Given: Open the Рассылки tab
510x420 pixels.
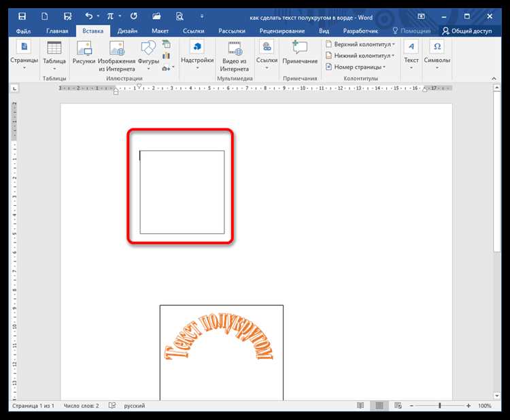Looking at the screenshot, I should [x=232, y=31].
